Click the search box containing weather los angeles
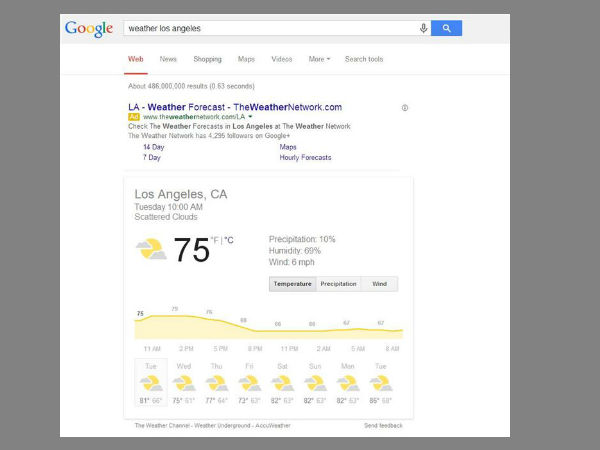 pyautogui.click(x=270, y=28)
